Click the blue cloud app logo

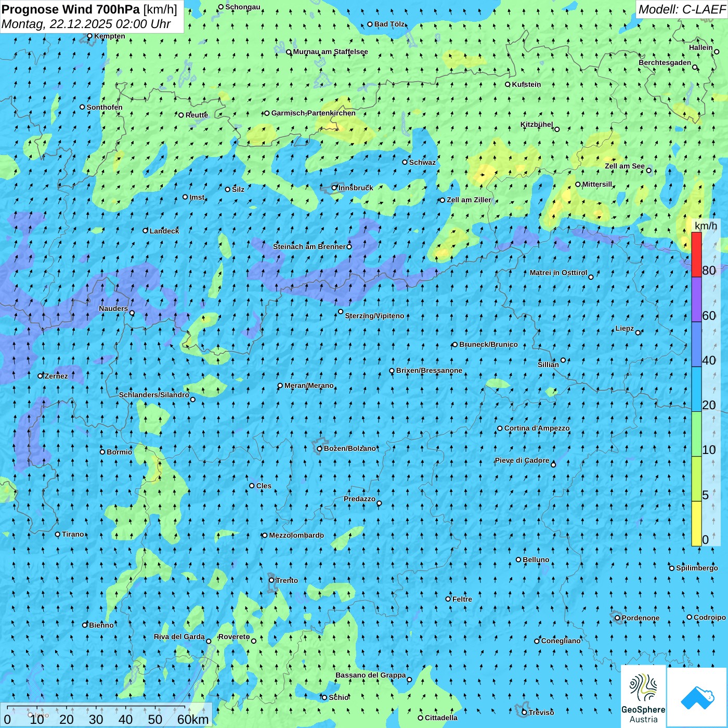(x=697, y=697)
